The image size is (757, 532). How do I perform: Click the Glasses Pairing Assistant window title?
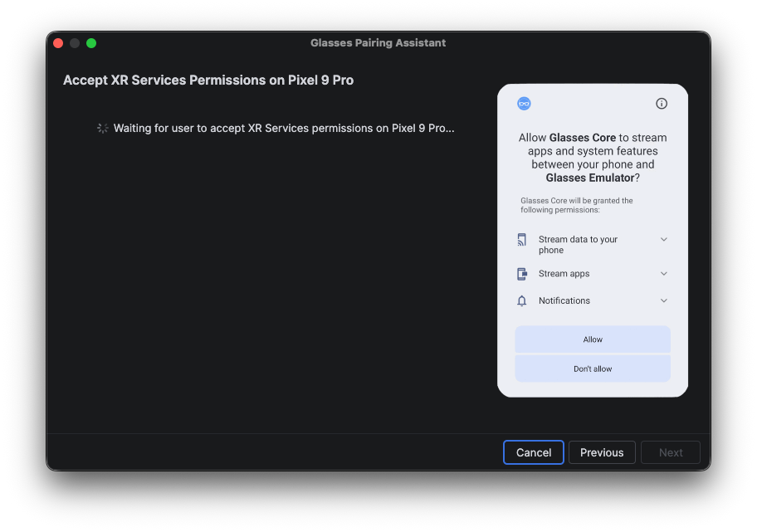coord(378,43)
